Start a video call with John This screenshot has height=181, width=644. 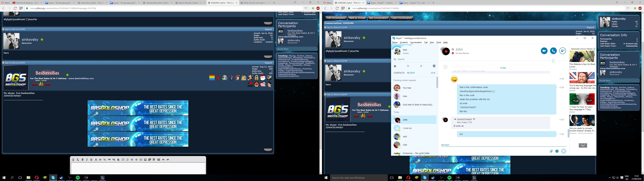[x=544, y=51]
